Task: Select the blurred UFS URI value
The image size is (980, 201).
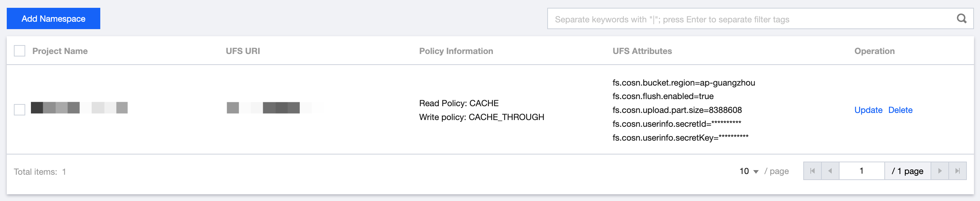Action: [x=275, y=108]
